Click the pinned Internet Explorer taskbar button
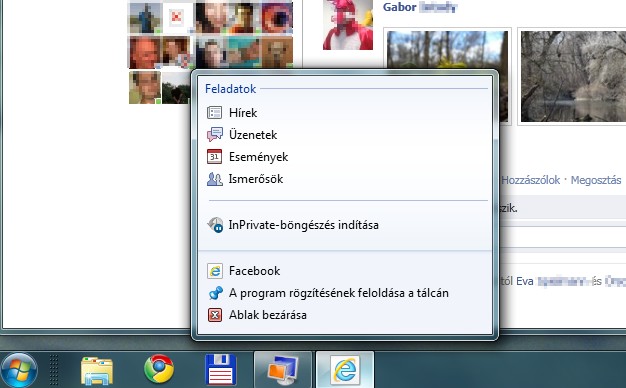 click(x=345, y=370)
